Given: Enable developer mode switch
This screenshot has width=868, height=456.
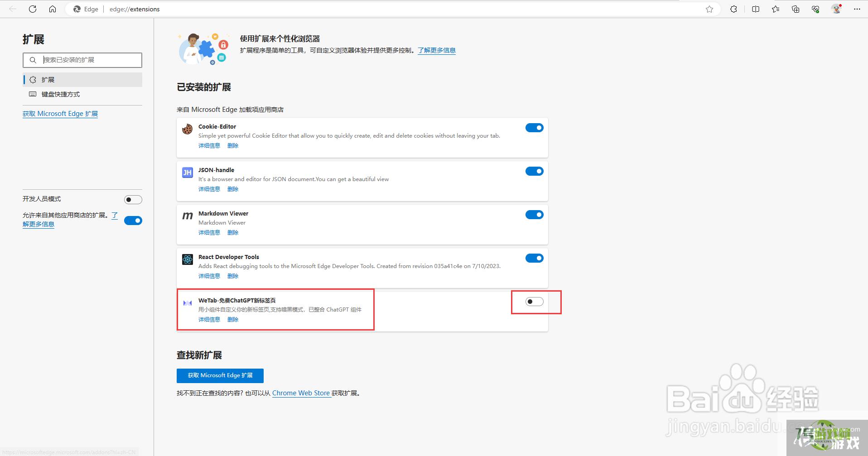Looking at the screenshot, I should coord(133,200).
